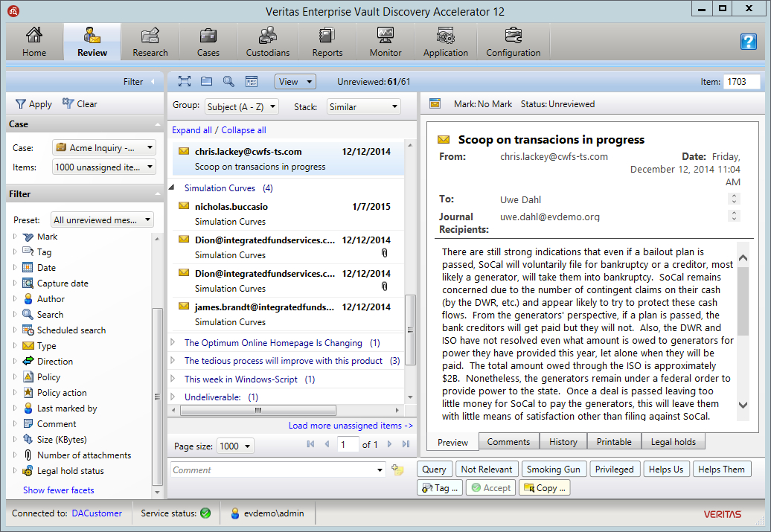Click the Policy action facet icon
Viewport: 771px width, 532px height.
click(28, 393)
